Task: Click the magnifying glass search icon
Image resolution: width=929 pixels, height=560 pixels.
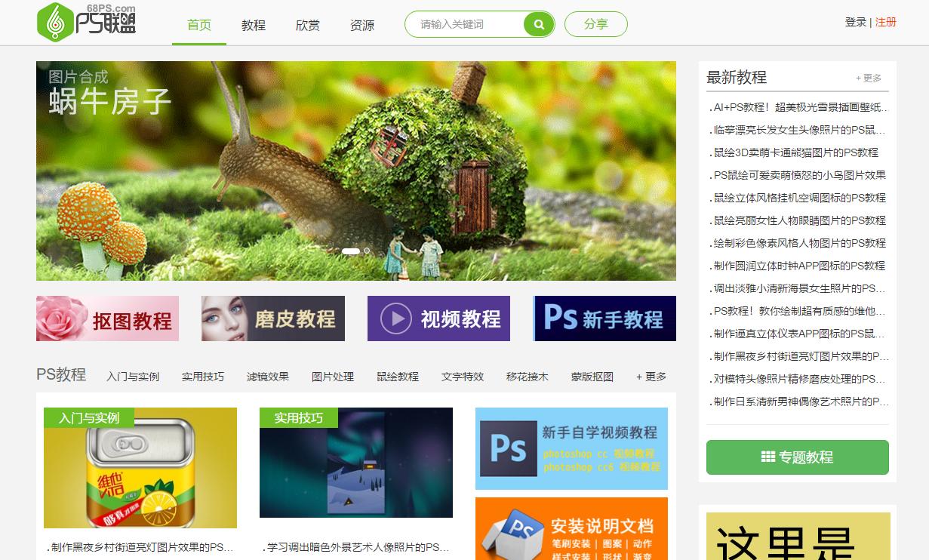Action: click(538, 23)
